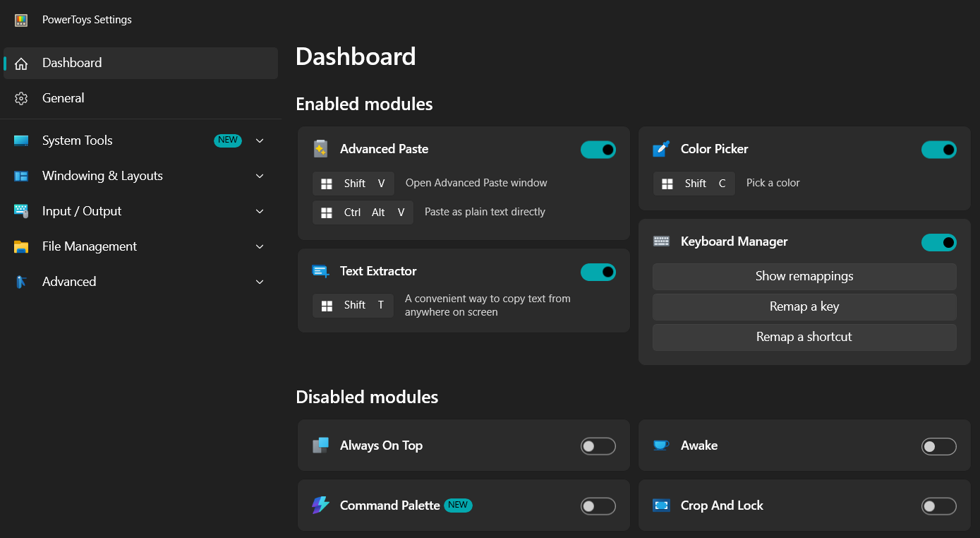Click the Crop And Lock icon
This screenshot has width=980, height=538.
[x=661, y=506]
